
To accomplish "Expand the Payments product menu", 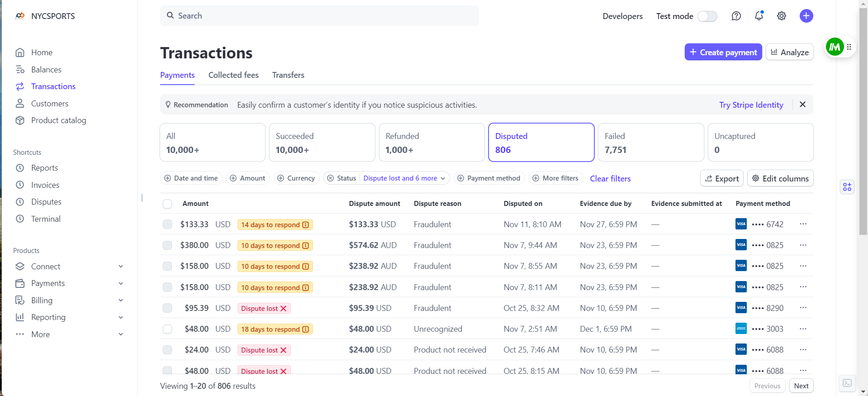I will pos(121,283).
